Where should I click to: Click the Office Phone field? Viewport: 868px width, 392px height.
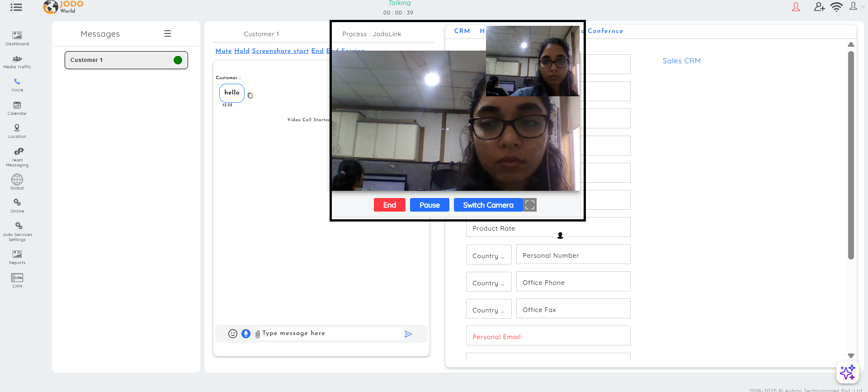pos(573,282)
